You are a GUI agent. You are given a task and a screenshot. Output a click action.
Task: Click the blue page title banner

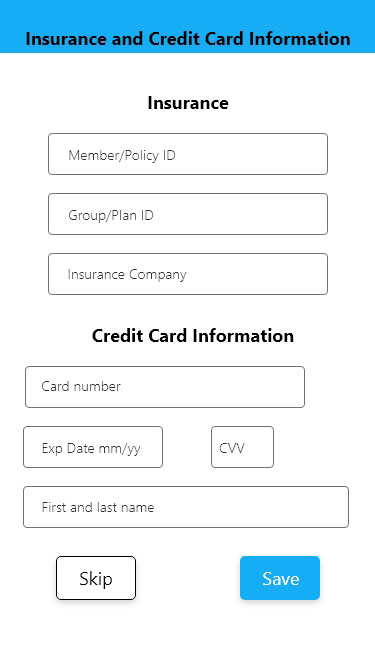point(188,26)
